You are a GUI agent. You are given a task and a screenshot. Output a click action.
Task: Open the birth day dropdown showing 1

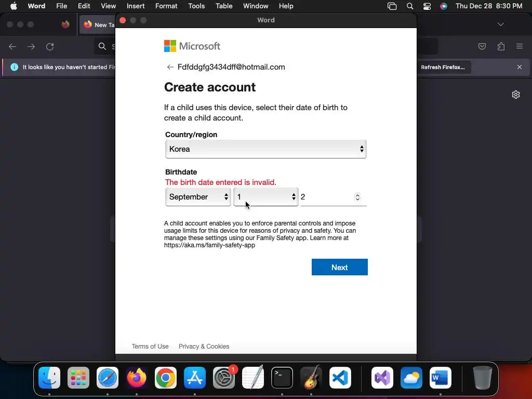point(265,197)
